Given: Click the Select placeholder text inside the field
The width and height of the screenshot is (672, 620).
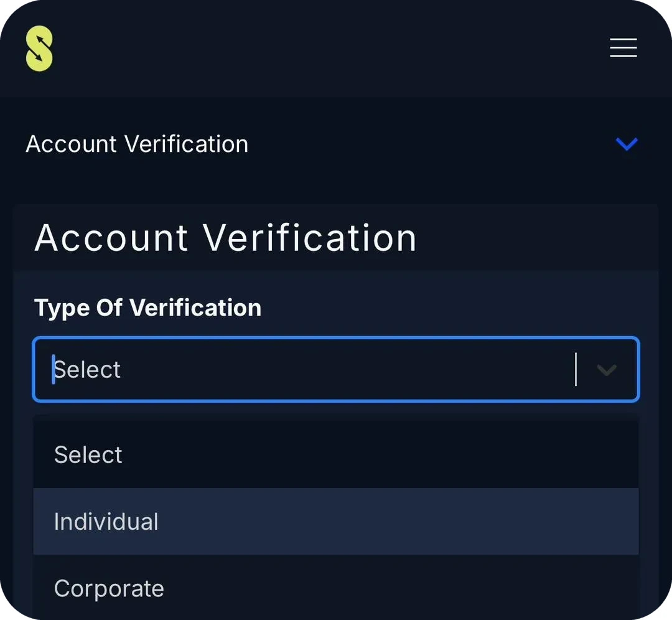Looking at the screenshot, I should [88, 370].
